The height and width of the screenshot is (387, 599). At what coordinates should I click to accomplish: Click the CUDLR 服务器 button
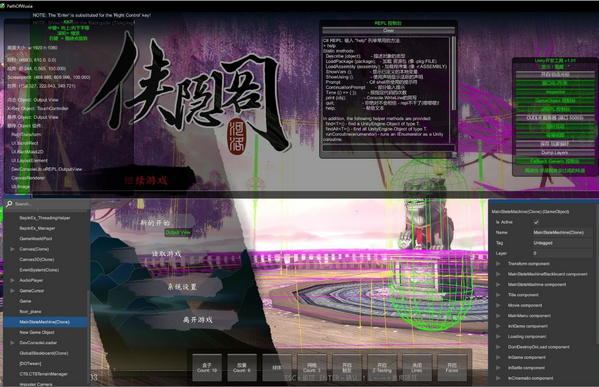tap(555, 118)
